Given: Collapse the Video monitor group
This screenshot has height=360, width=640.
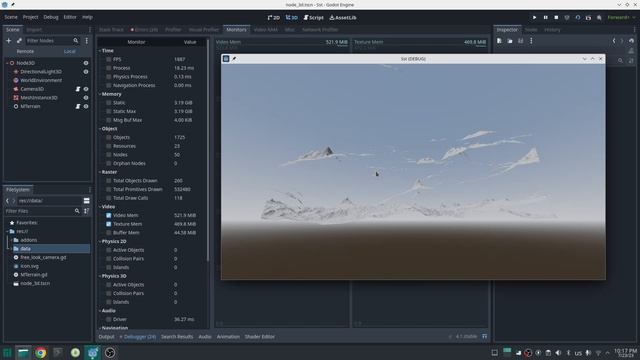Looking at the screenshot, I should click(100, 207).
